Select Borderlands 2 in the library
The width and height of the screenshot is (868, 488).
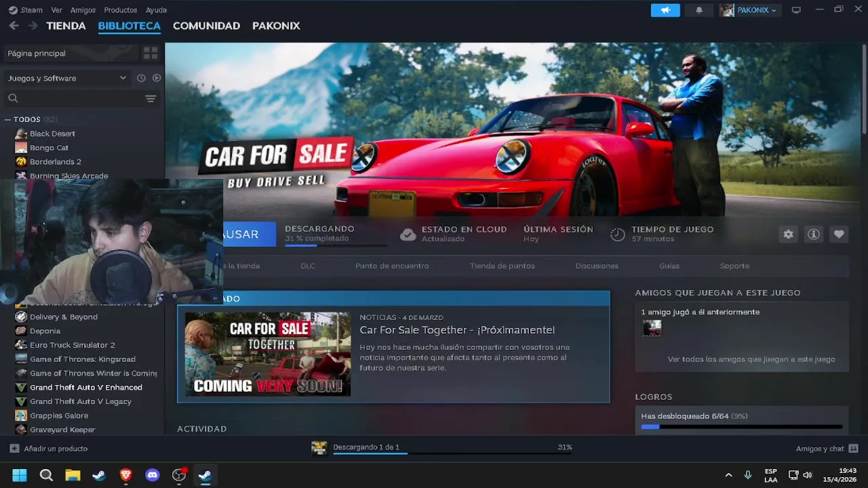pos(55,162)
